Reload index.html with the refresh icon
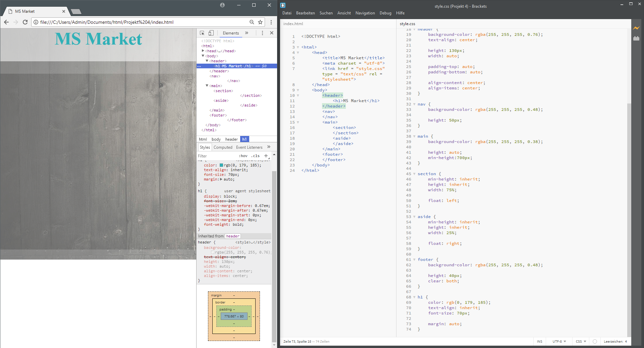 25,22
